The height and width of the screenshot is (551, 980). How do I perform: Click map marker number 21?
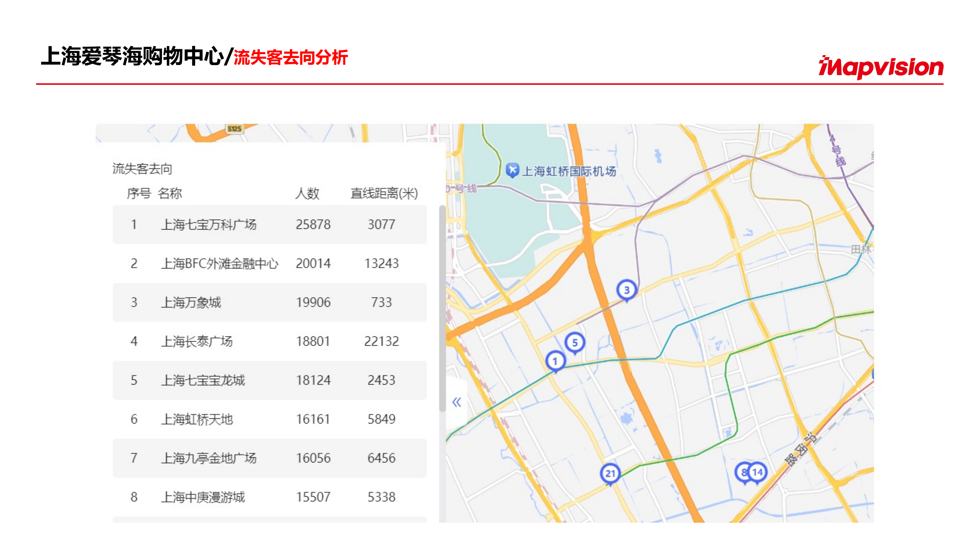click(x=610, y=473)
